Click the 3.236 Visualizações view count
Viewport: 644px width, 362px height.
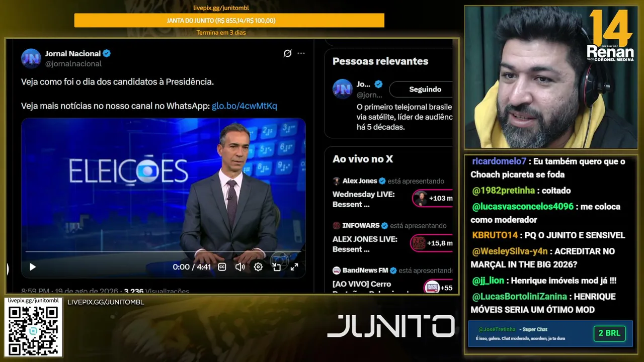point(156,291)
